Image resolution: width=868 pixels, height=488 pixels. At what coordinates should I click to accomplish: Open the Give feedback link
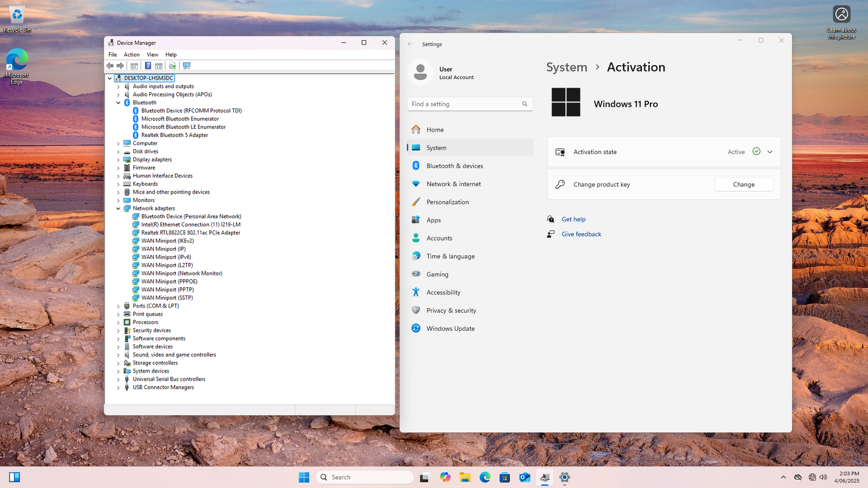tap(581, 234)
